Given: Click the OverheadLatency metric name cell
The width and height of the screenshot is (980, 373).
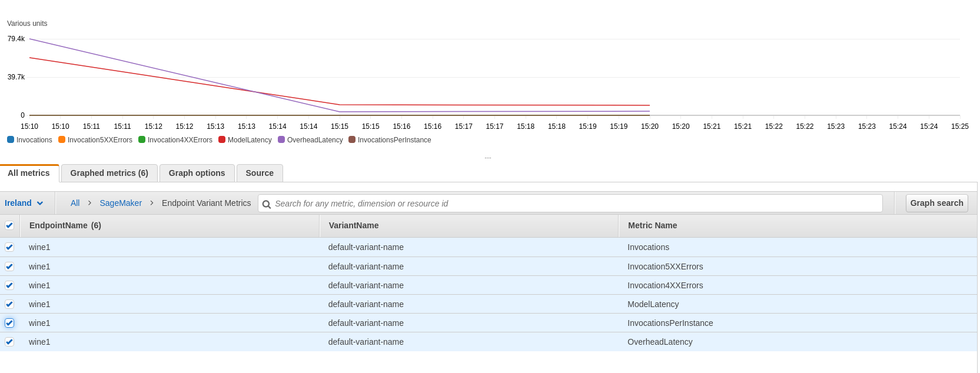Looking at the screenshot, I should pyautogui.click(x=660, y=342).
